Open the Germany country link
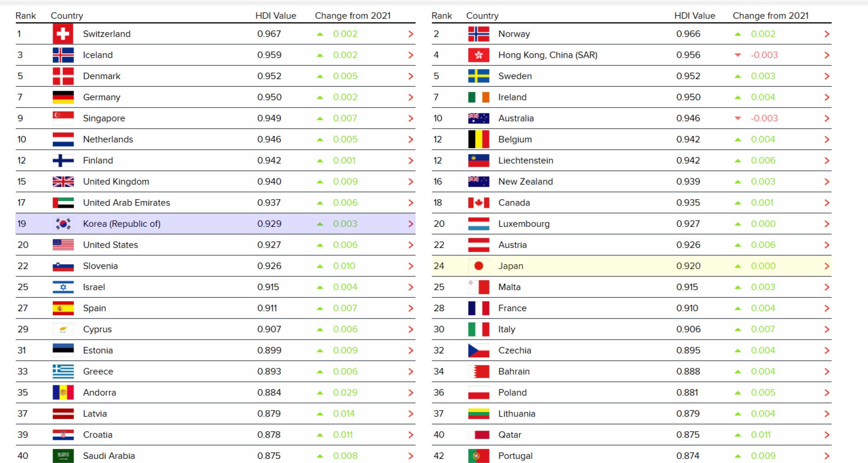Viewport: 868px width, 463px height. pyautogui.click(x=101, y=97)
